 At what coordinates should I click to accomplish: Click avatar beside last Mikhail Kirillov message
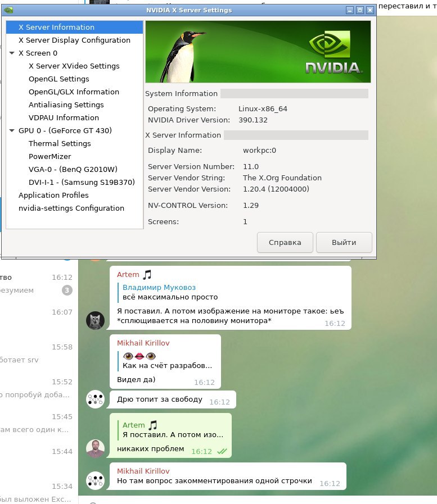pyautogui.click(x=95, y=480)
